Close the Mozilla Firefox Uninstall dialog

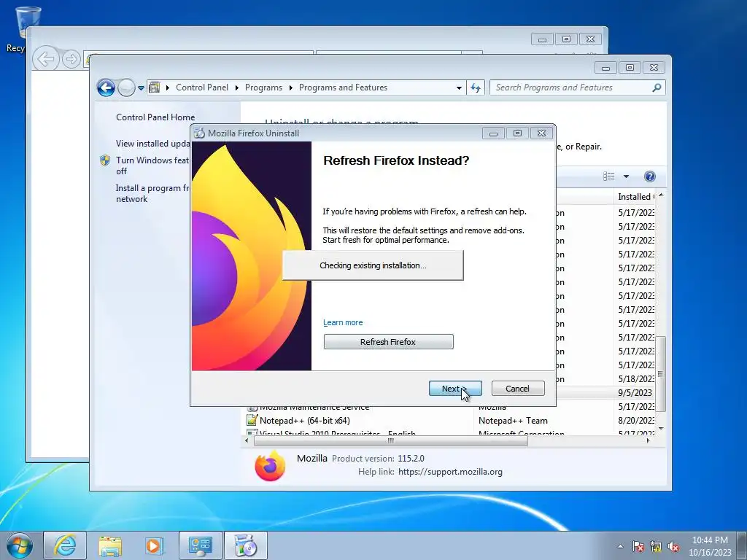[x=542, y=133]
